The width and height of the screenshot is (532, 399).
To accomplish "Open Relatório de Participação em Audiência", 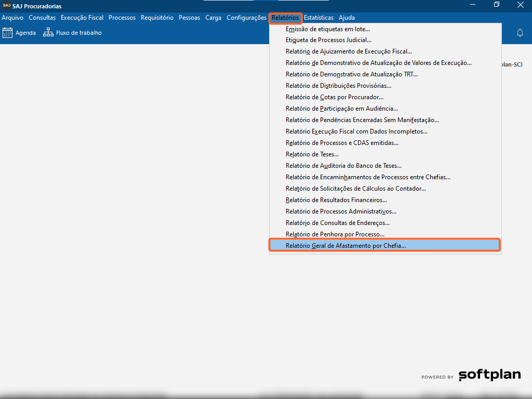I will click(341, 109).
